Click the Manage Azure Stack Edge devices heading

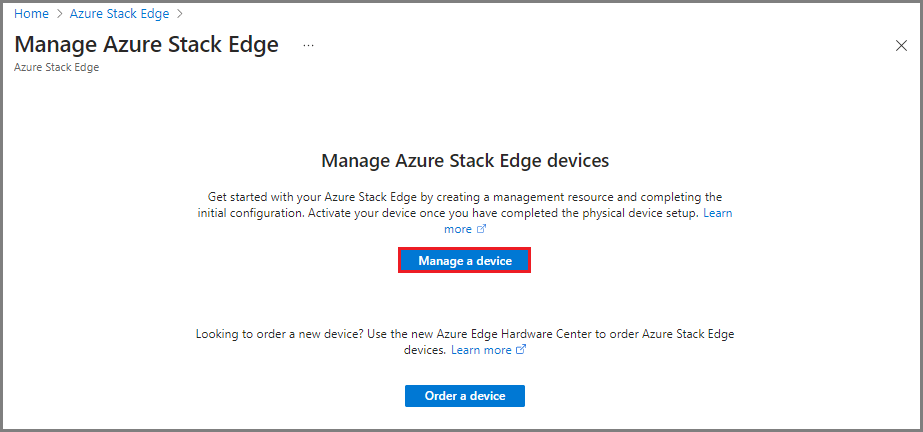[x=465, y=161]
